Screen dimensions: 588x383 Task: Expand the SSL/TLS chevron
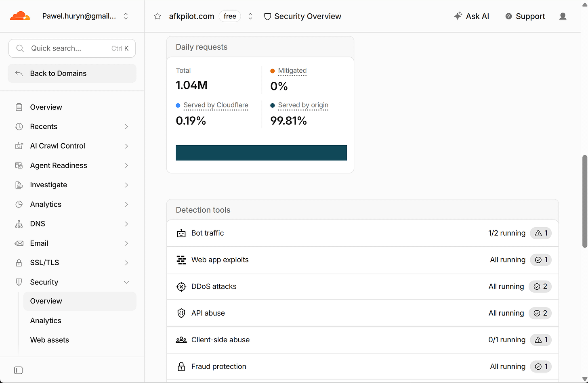126,262
